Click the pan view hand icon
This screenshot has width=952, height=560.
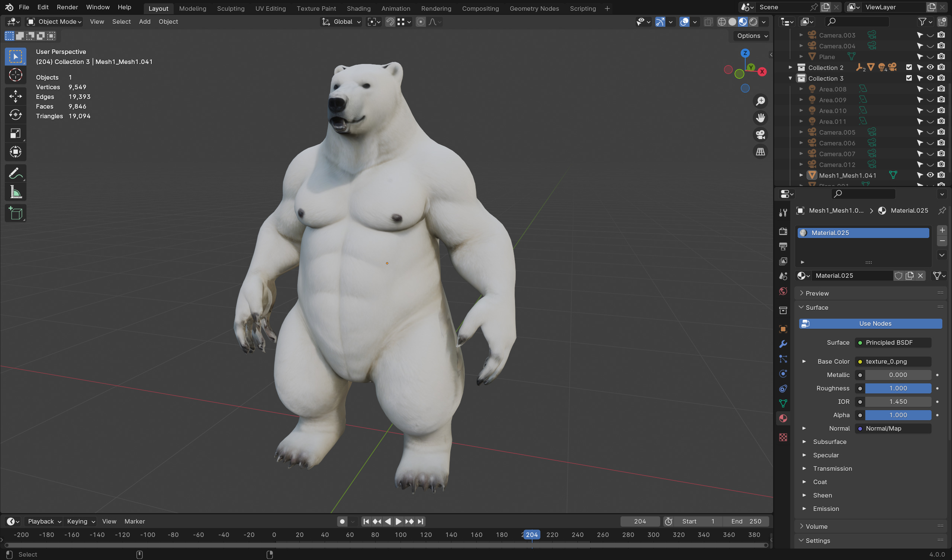click(x=760, y=118)
